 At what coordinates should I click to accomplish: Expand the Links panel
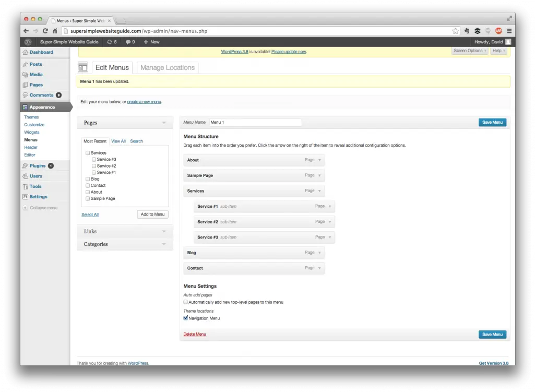tap(125, 231)
